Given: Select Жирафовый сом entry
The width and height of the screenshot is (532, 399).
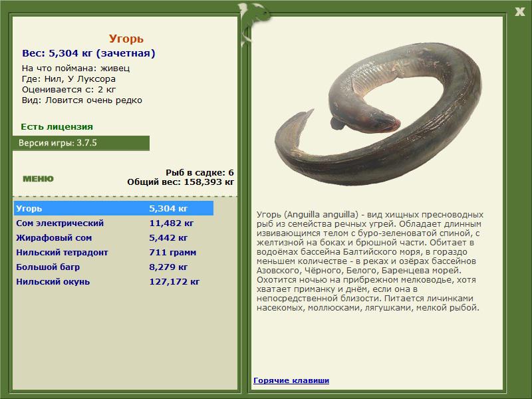Looking at the screenshot, I should click(114, 238).
